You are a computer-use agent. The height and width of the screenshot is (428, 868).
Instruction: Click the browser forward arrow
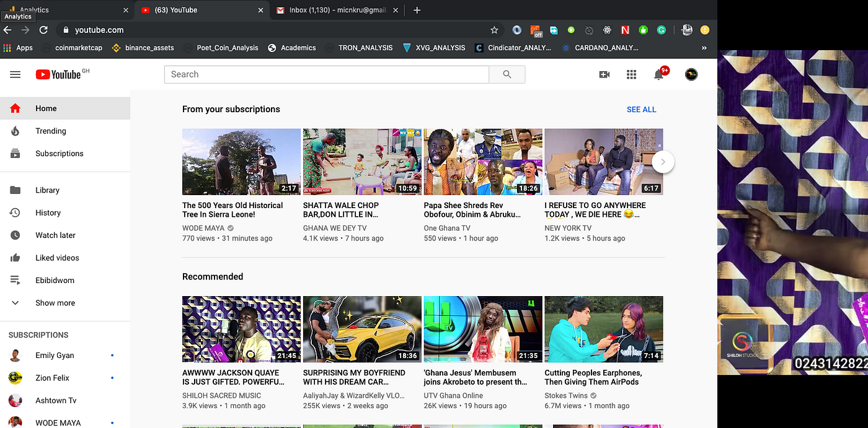tap(25, 30)
